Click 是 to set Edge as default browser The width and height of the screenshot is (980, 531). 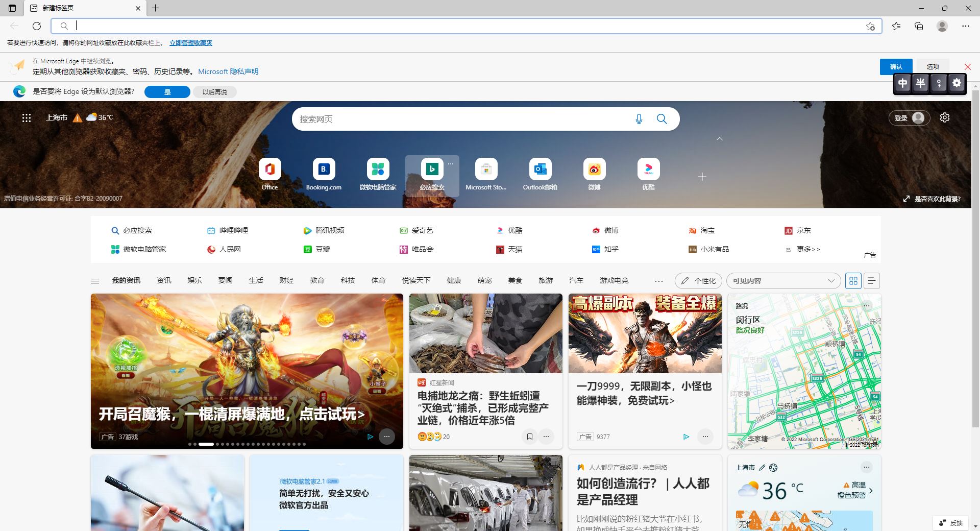click(x=167, y=92)
